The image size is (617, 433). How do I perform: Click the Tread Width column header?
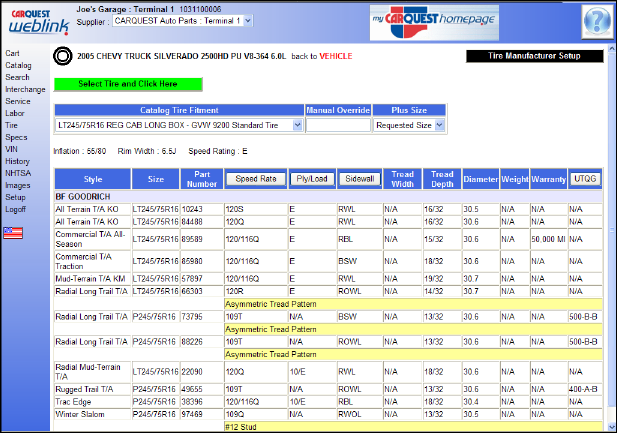tap(403, 179)
